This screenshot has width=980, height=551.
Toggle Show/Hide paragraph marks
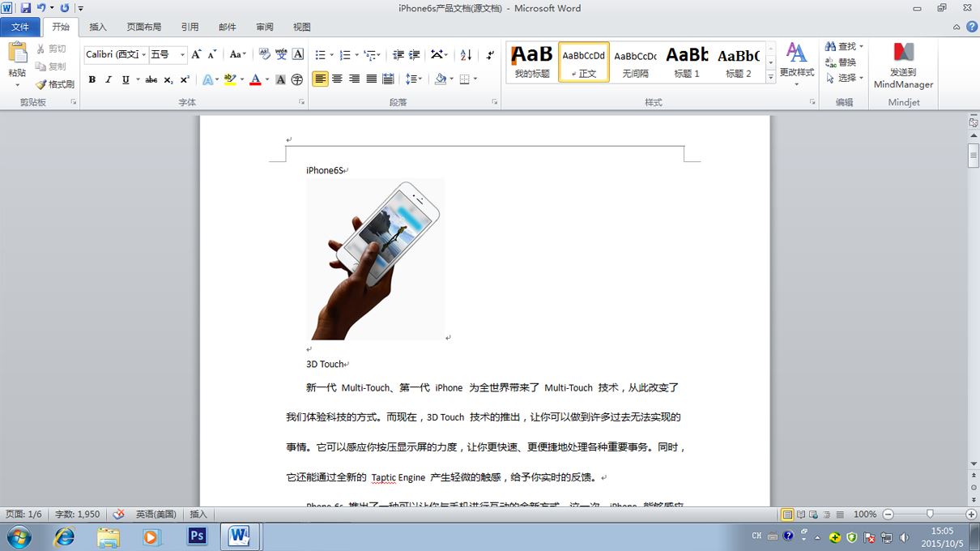tap(490, 54)
